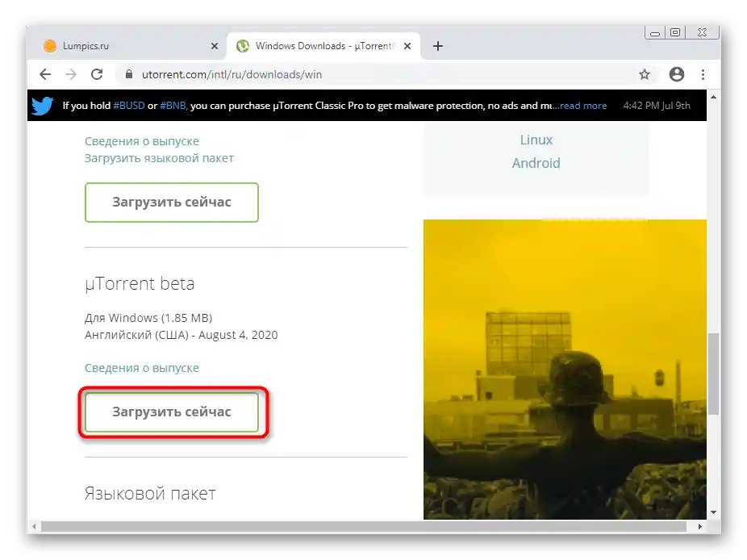Click the padlock site security icon
The width and height of the screenshot is (747, 560).
128,74
